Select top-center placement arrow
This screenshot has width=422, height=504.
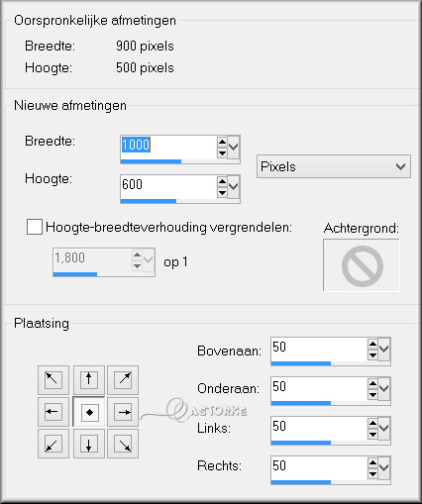click(x=89, y=379)
